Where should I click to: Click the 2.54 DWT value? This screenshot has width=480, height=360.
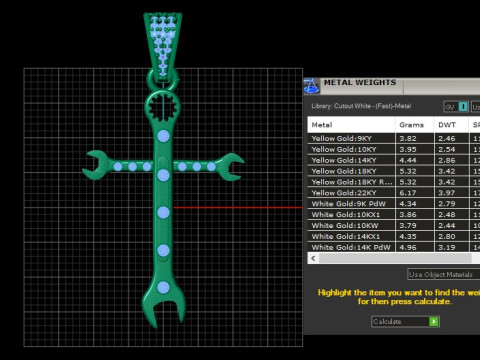pos(447,150)
